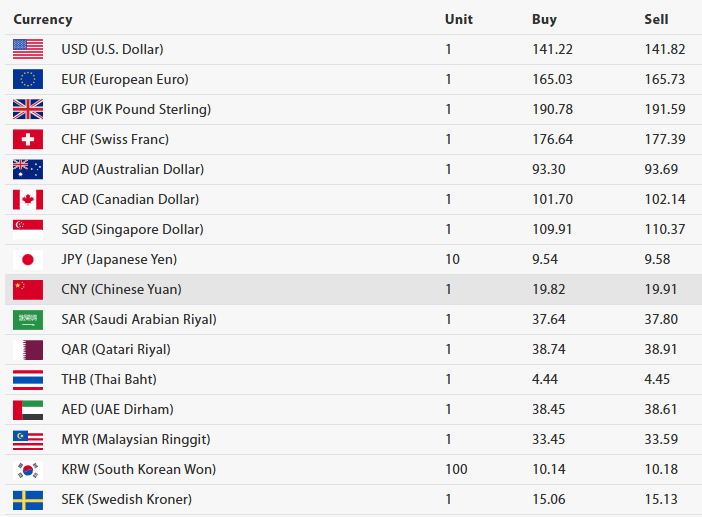Select the Australian flag icon

(x=28, y=169)
